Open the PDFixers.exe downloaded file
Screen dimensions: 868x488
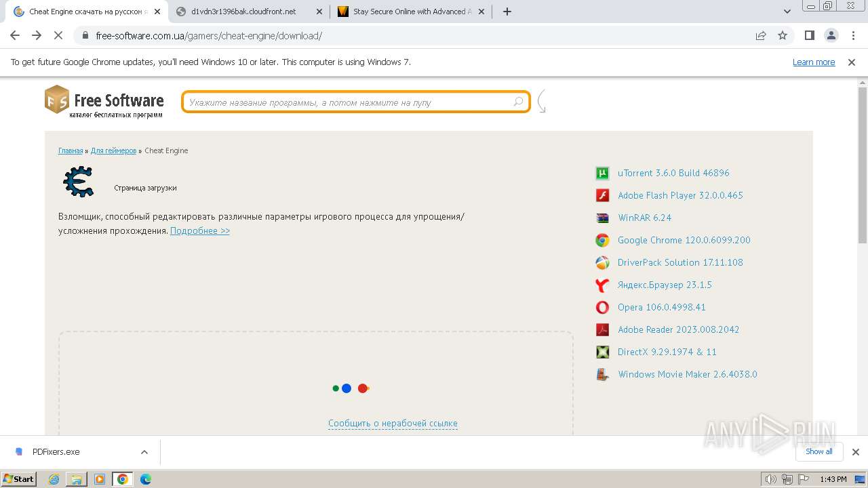tap(56, 452)
